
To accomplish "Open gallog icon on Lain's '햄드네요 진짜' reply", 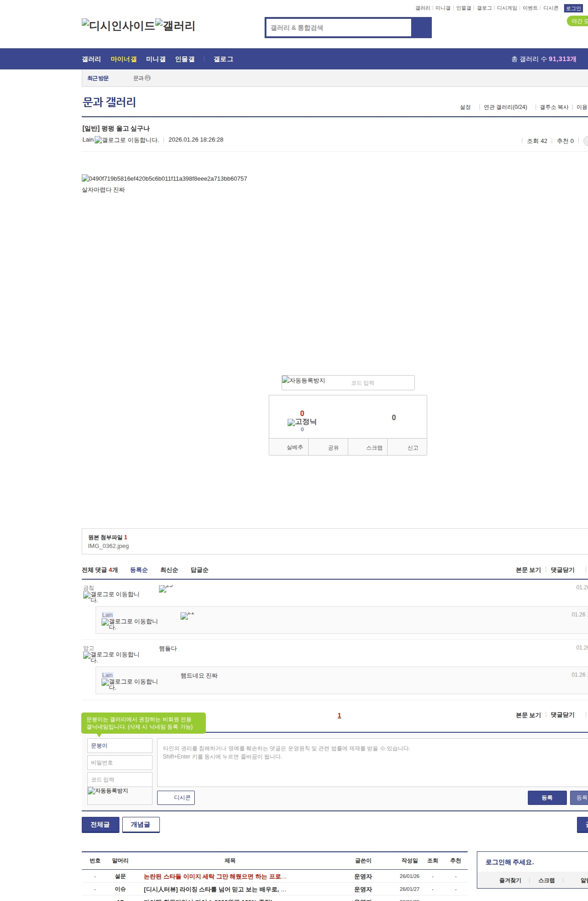I will point(130,684).
